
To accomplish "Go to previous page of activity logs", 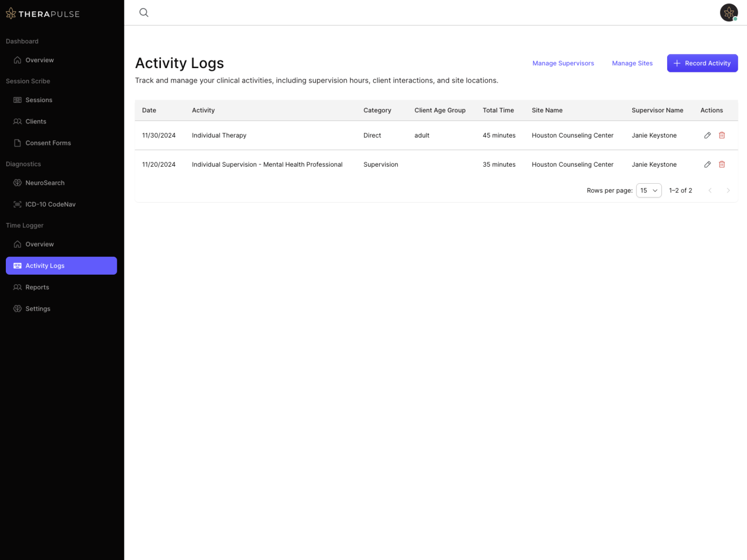I will (710, 190).
